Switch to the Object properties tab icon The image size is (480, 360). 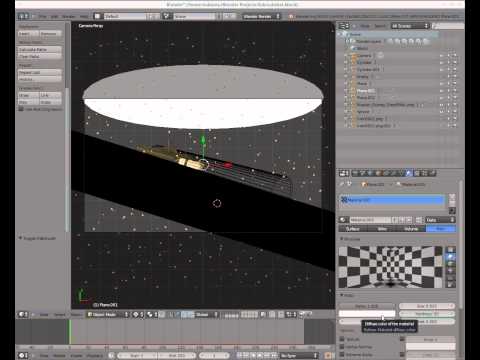378,173
